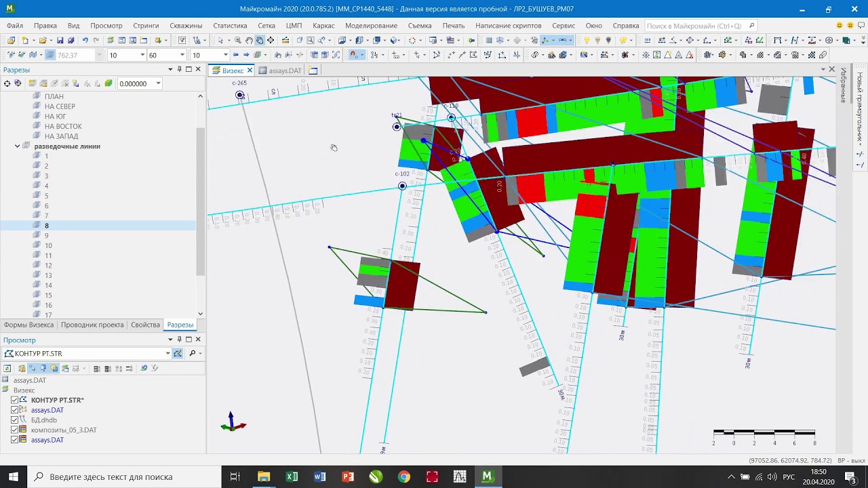
Task: Click the Поиск в Майкромайн search field
Action: pyautogui.click(x=701, y=26)
